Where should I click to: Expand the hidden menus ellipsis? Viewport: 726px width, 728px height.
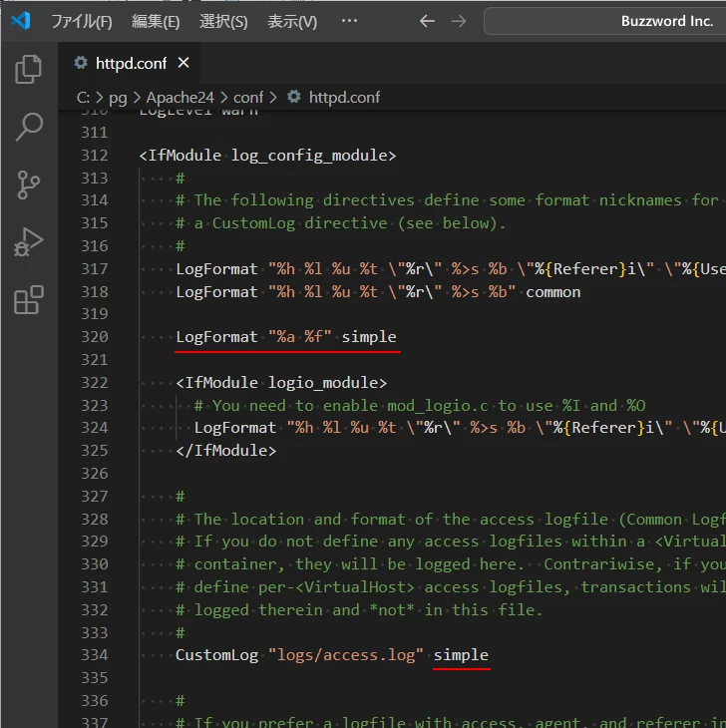pos(349,21)
